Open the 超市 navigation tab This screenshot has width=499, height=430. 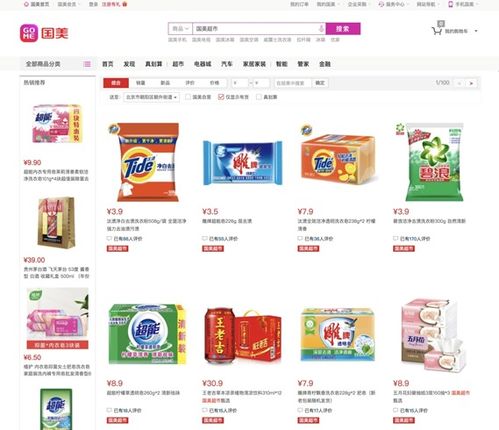tap(178, 64)
